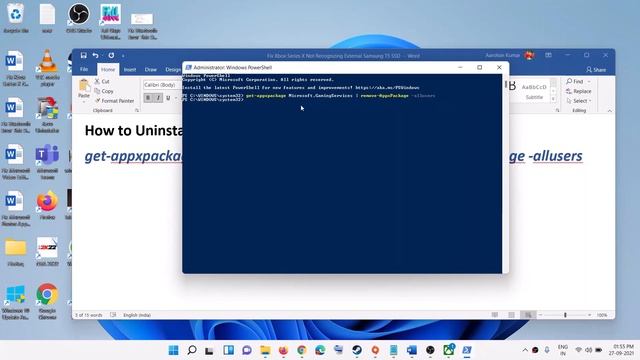Open the underline style dropdown arrow
Screen dimensions: 640x360
pos(176,98)
